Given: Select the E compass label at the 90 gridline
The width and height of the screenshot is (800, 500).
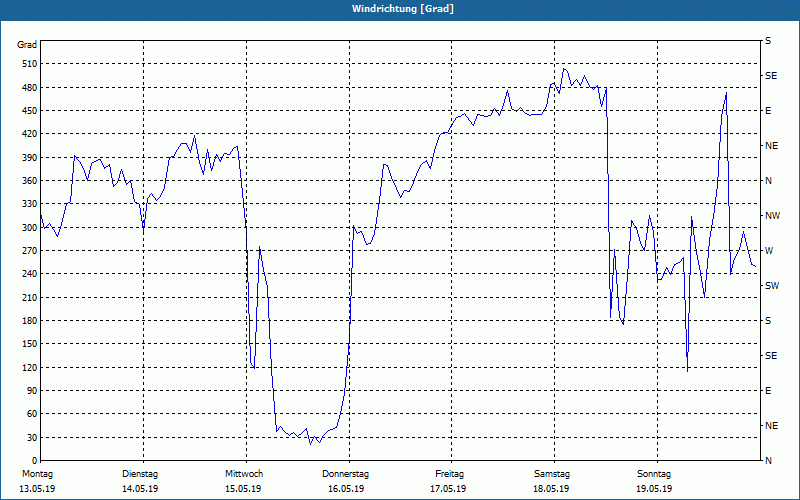Looking at the screenshot, I should point(768,391).
